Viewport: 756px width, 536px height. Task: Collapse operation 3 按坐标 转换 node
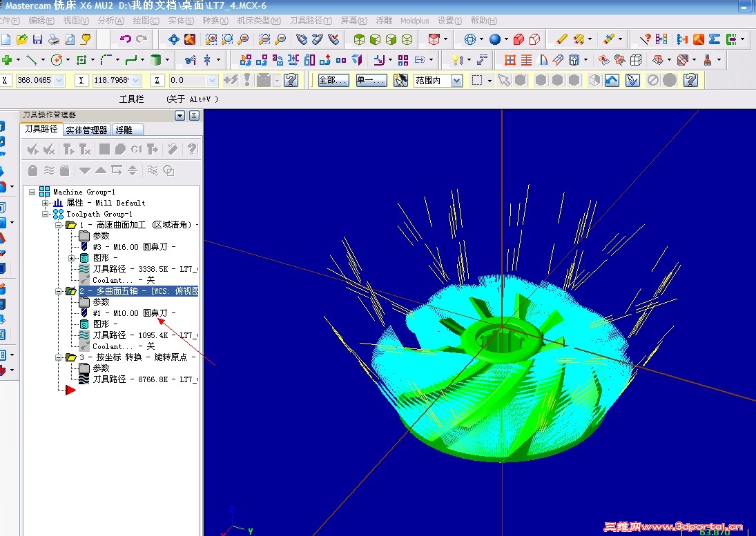58,357
